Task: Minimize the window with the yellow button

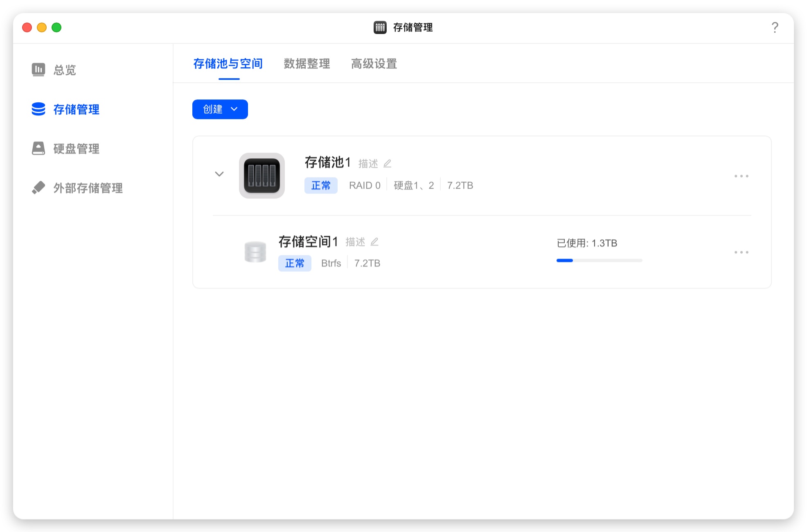Action: 42,27
